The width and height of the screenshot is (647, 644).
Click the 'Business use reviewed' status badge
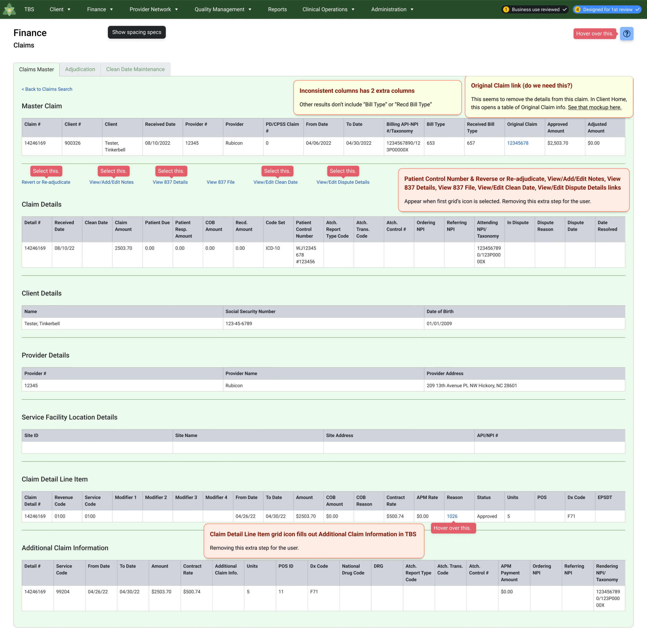pos(535,9)
